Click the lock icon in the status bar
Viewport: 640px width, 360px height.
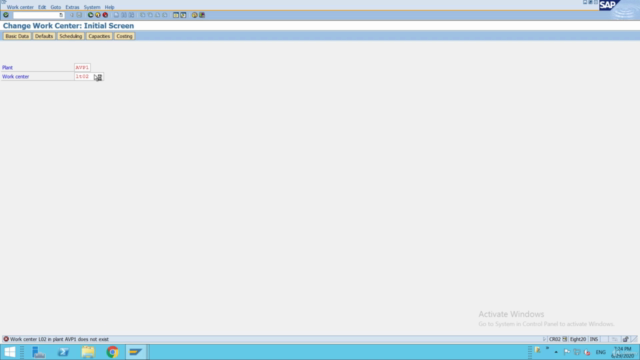click(x=625, y=339)
